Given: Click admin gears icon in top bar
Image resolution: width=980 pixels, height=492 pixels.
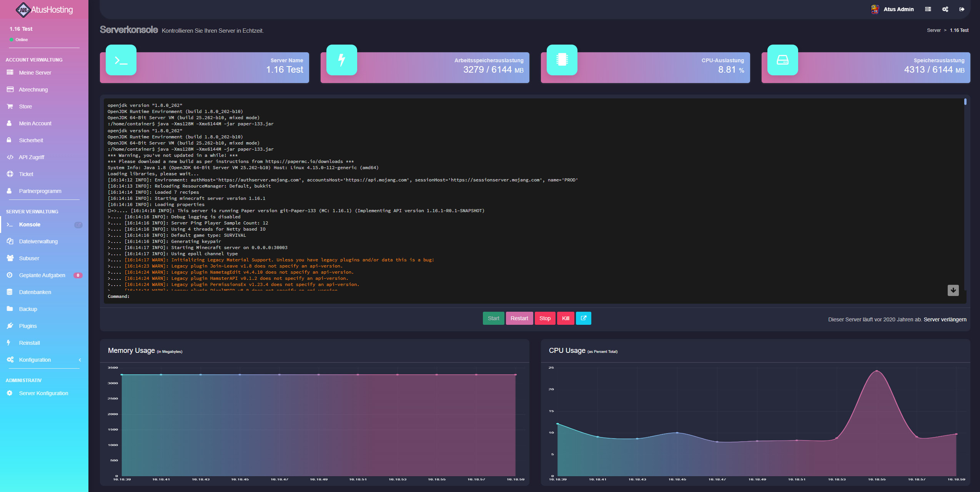Looking at the screenshot, I should tap(945, 9).
